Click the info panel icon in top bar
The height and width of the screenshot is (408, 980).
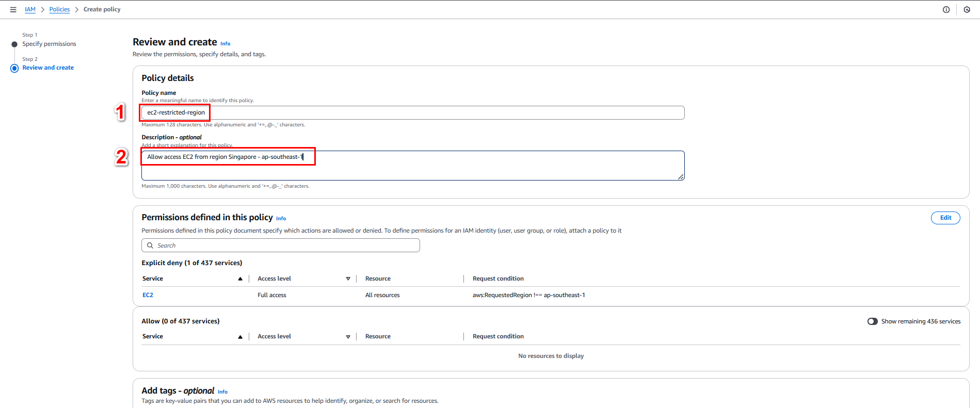pyautogui.click(x=946, y=9)
